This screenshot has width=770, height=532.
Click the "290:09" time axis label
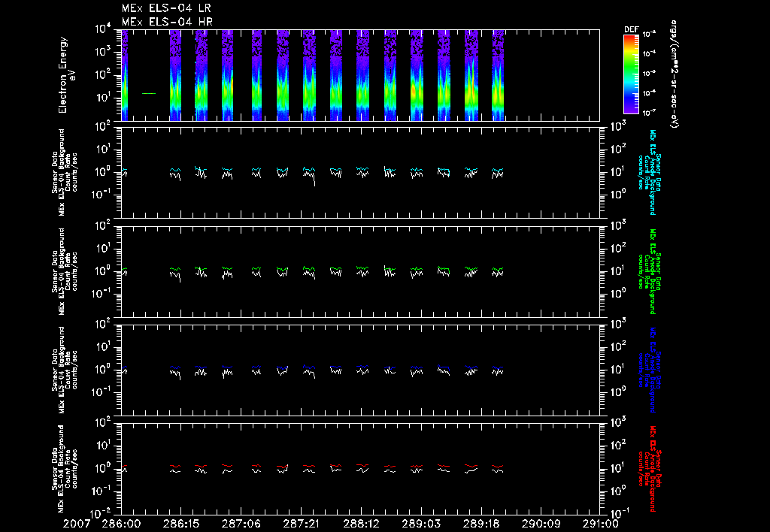pos(540,524)
